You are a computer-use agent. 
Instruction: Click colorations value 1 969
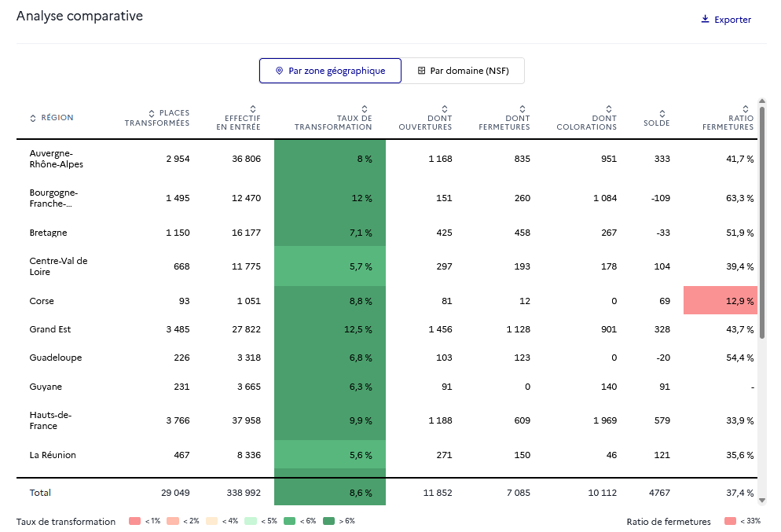click(605, 420)
